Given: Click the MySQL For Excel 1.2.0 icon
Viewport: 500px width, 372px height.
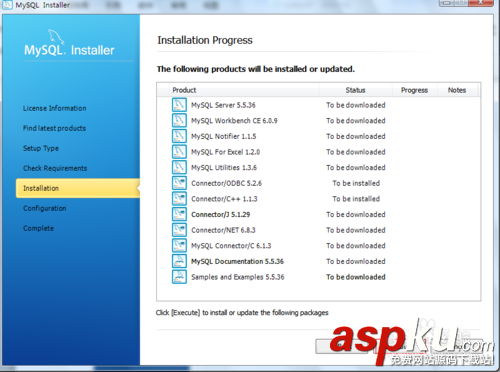Looking at the screenshot, I should tap(179, 152).
